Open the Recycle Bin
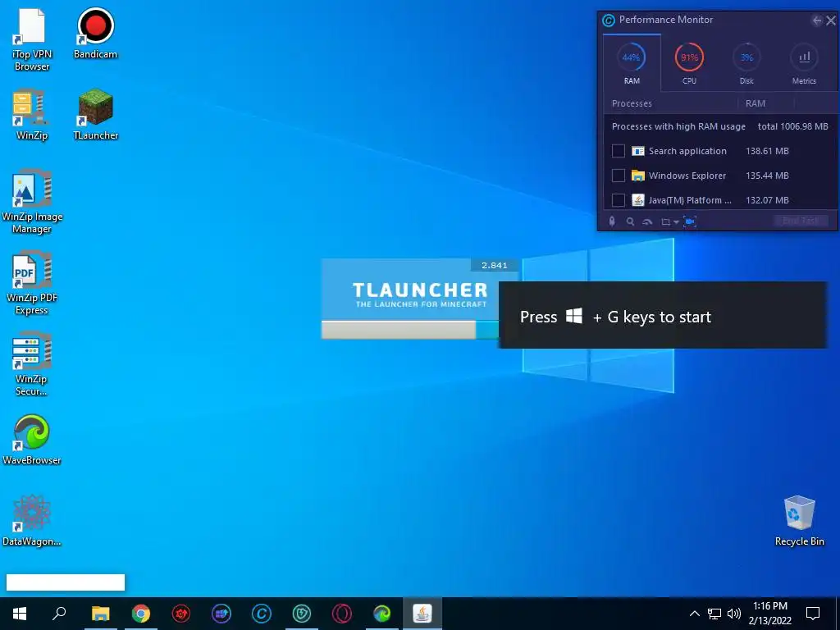Viewport: 840px width, 630px height. click(799, 521)
